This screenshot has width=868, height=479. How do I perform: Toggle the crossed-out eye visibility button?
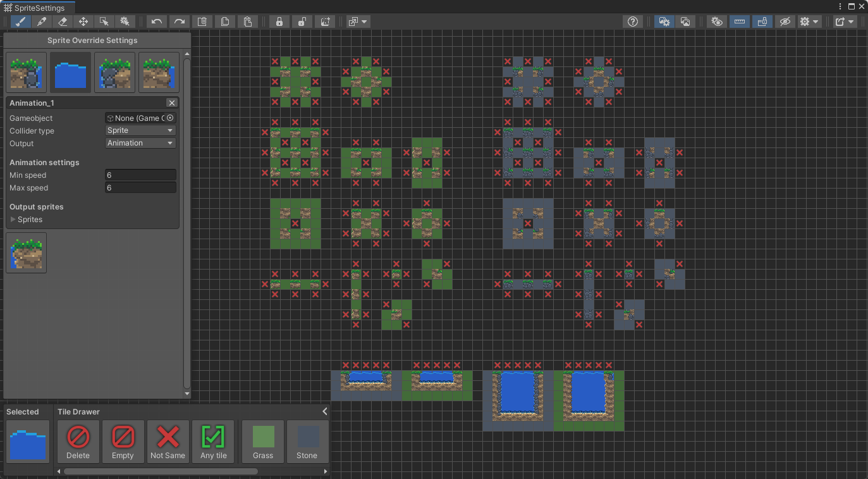pyautogui.click(x=785, y=22)
